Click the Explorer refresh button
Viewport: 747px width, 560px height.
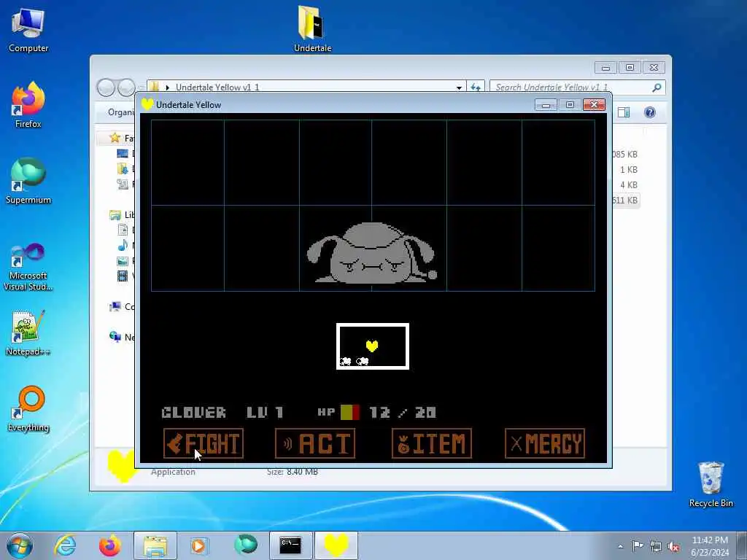click(476, 87)
